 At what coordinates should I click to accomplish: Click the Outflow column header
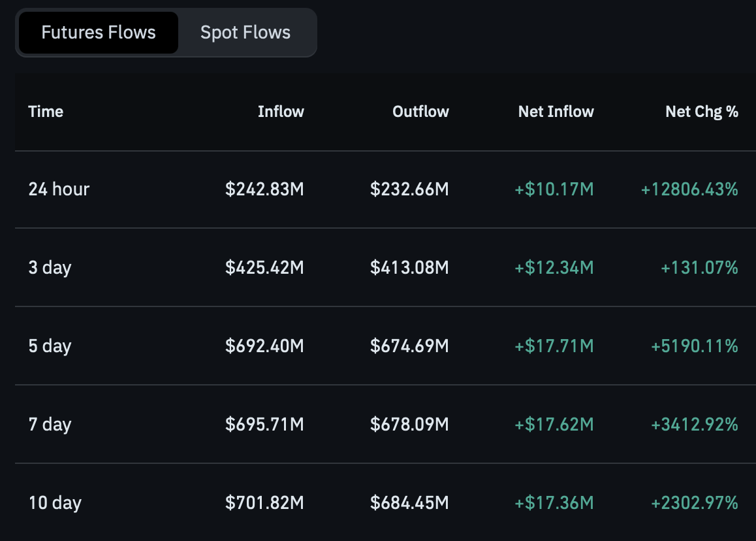pos(420,112)
